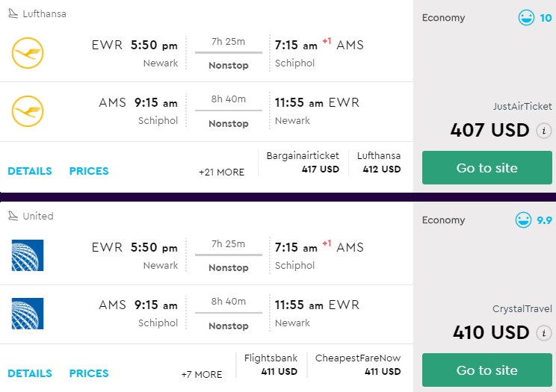Click airplane icon next to United header
This screenshot has height=392, width=556.
click(13, 216)
